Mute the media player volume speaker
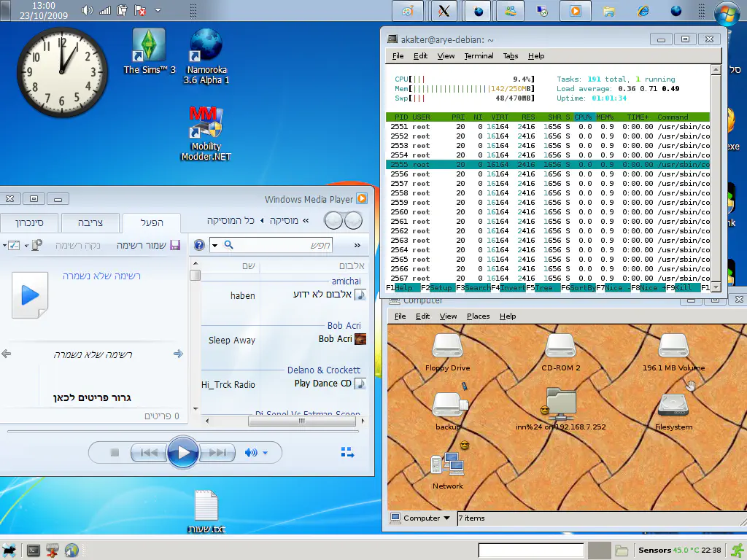 (251, 453)
